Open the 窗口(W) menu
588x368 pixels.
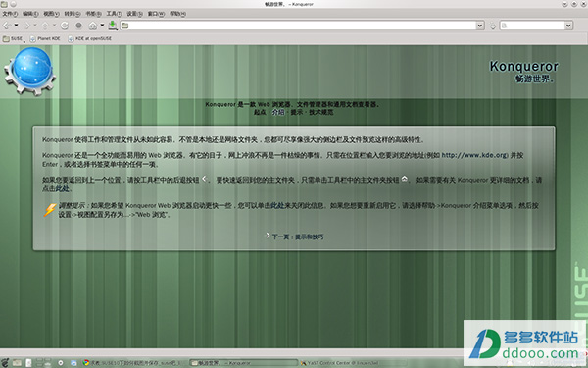click(156, 14)
